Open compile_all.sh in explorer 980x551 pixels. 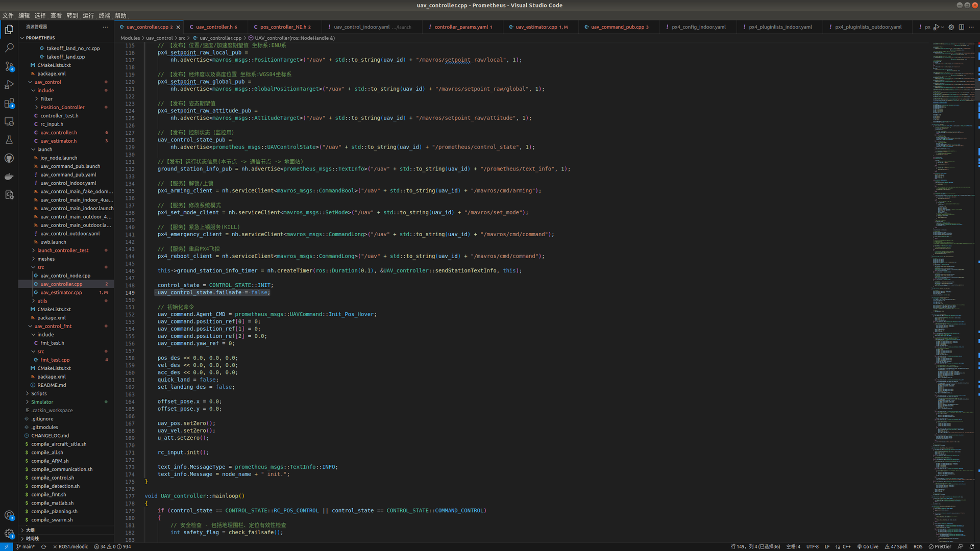click(x=66, y=453)
